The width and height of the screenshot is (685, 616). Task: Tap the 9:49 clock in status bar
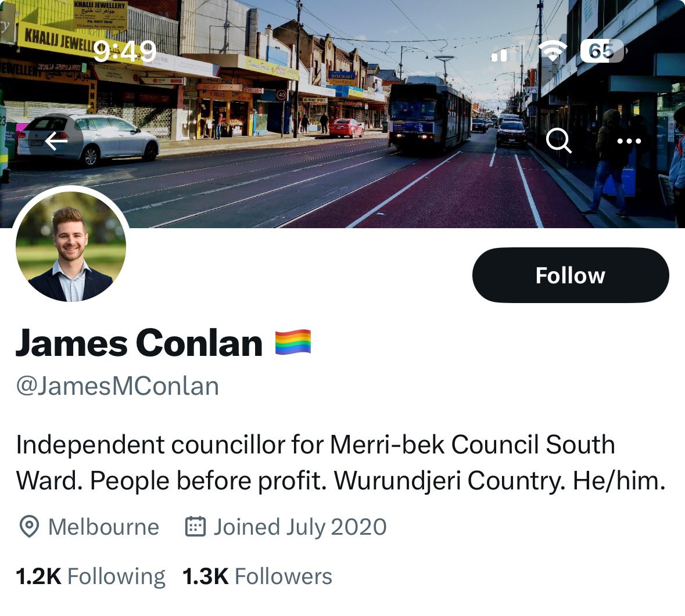click(x=125, y=52)
